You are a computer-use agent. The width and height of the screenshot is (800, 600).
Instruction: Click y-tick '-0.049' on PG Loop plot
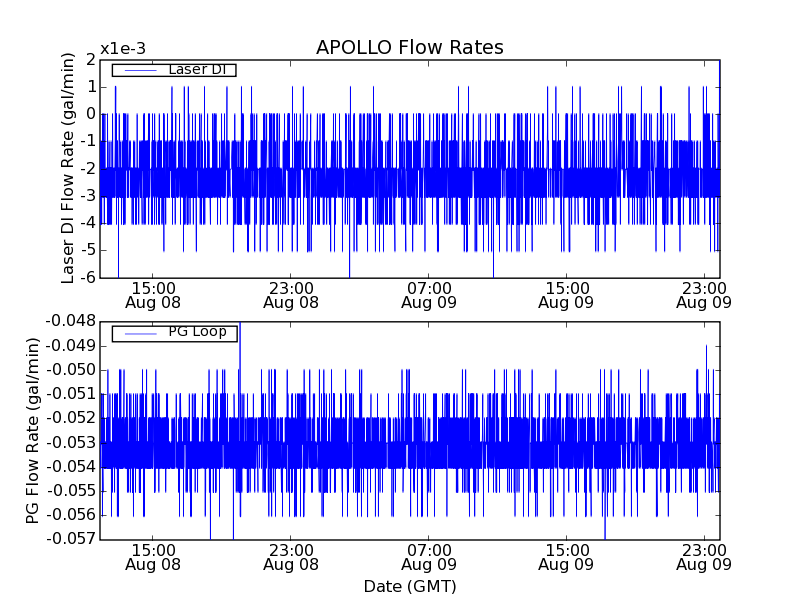pos(71,346)
